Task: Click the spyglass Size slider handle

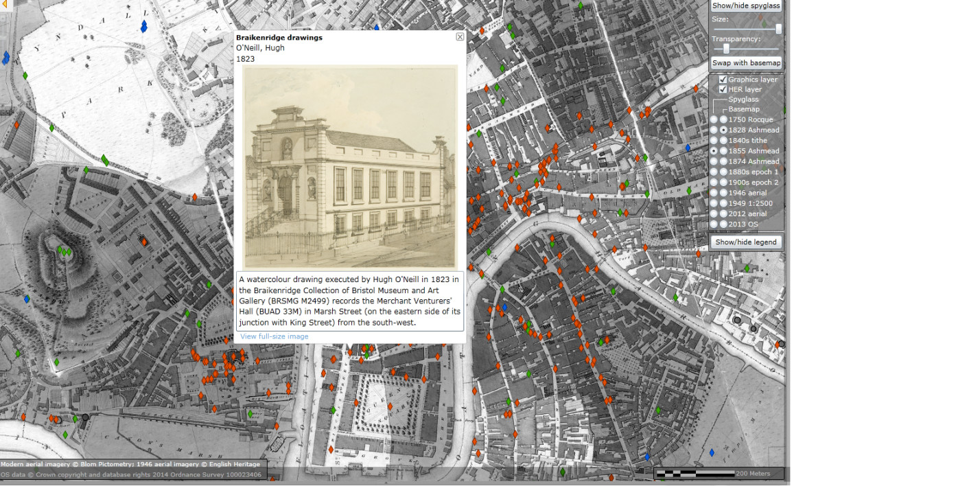Action: tap(779, 29)
